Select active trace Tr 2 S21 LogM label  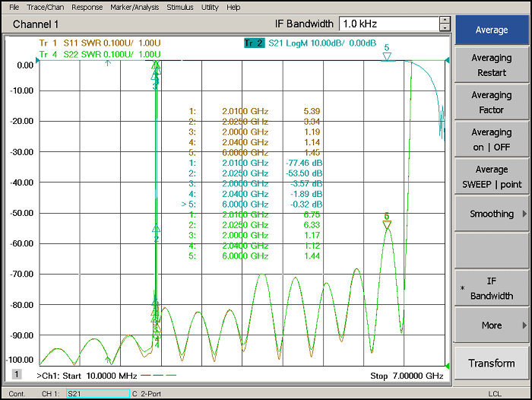(x=310, y=43)
